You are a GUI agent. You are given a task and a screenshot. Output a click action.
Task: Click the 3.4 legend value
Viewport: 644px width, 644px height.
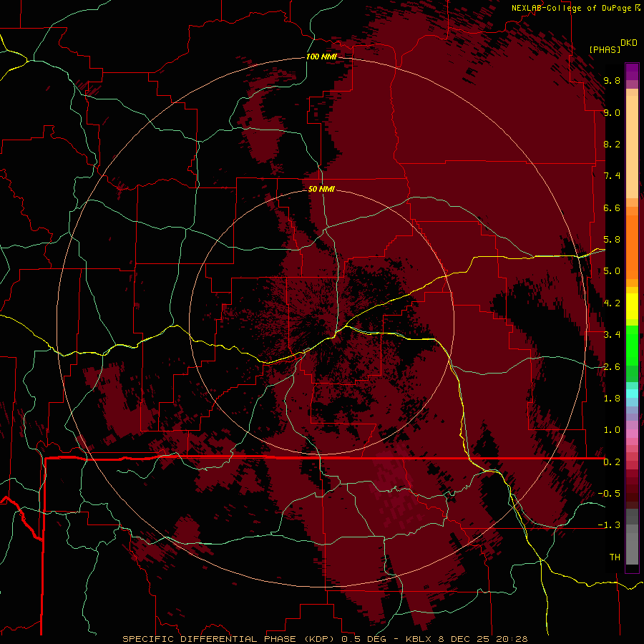pos(612,335)
